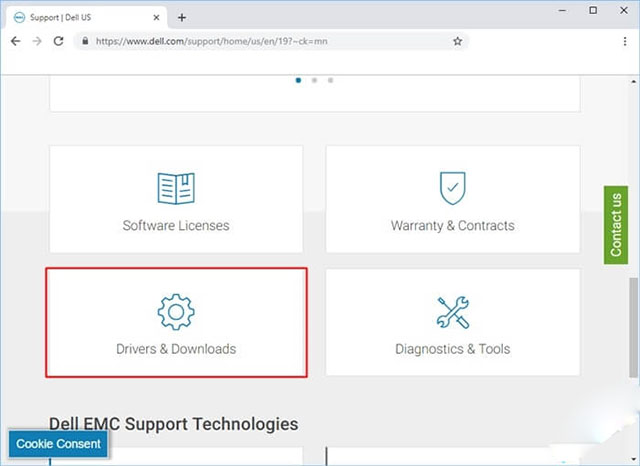Open a new tab with the plus button
This screenshot has width=640, height=466.
pos(182,18)
